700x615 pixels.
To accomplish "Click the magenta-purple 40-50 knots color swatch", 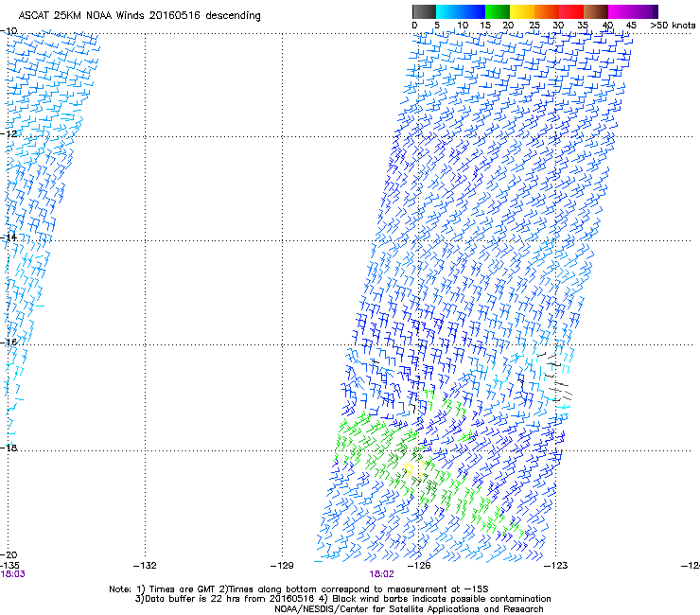I will [x=633, y=11].
